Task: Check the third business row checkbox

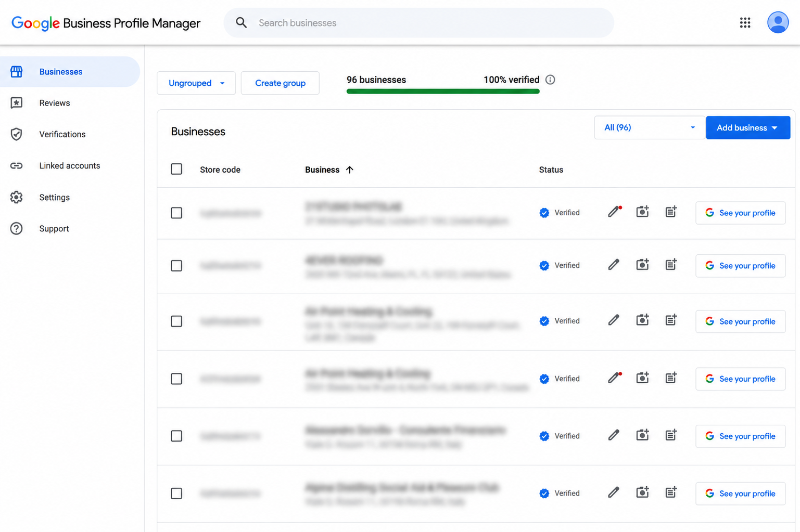Action: (176, 321)
